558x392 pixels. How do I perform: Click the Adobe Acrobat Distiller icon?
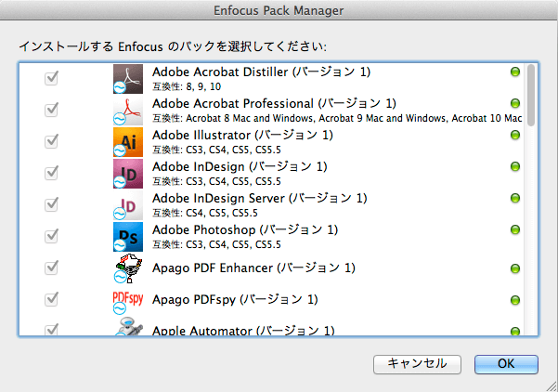(128, 79)
